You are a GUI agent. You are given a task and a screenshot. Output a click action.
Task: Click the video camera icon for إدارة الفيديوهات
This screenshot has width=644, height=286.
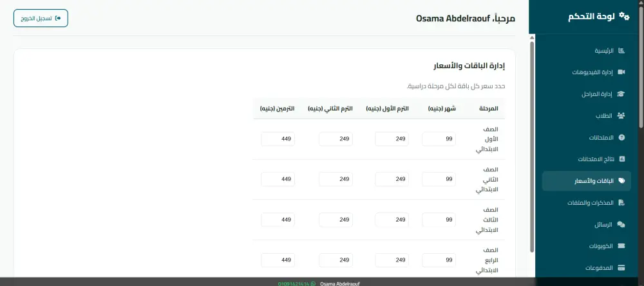[x=621, y=72]
